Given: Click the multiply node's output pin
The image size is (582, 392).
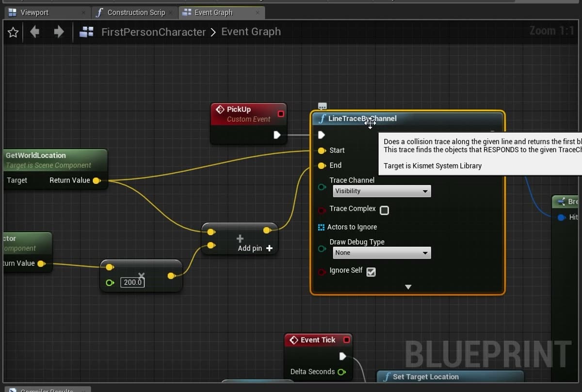Looking at the screenshot, I should click(171, 276).
